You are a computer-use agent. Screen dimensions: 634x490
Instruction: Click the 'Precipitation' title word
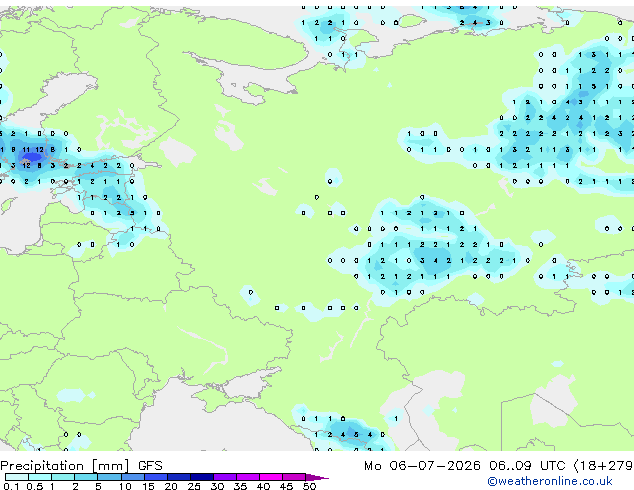coord(42,466)
